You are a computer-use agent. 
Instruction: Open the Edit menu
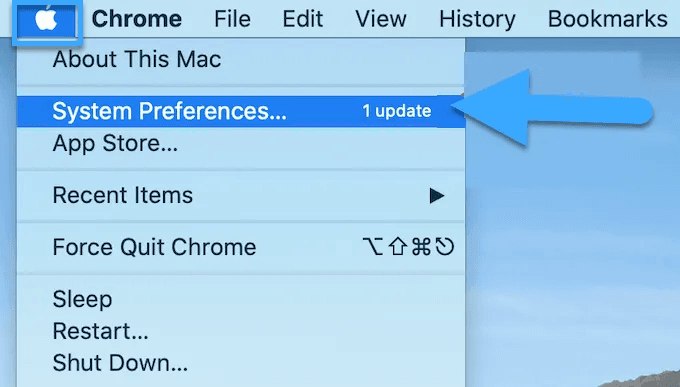coord(303,19)
